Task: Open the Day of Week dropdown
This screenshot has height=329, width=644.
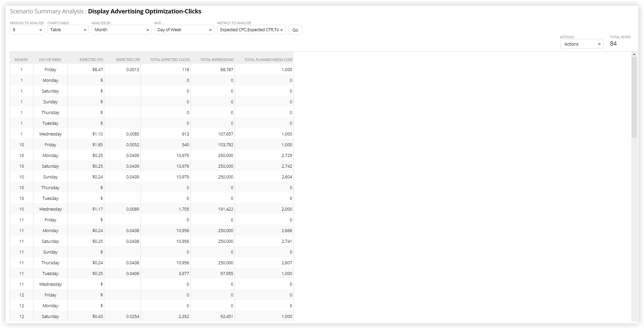Action: coord(184,30)
